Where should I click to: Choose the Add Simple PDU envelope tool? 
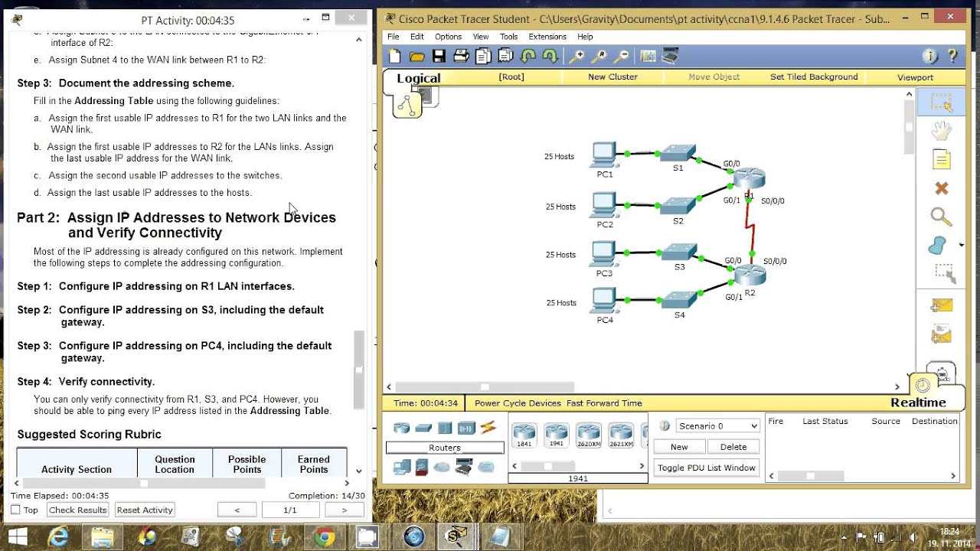pyautogui.click(x=941, y=305)
